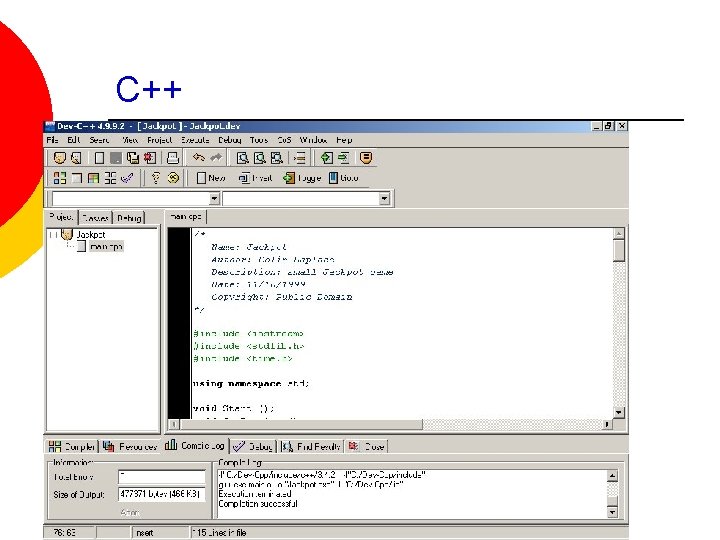This screenshot has width=720, height=540.
Task: Click the Close file icon with red mark
Action: pos(150,158)
